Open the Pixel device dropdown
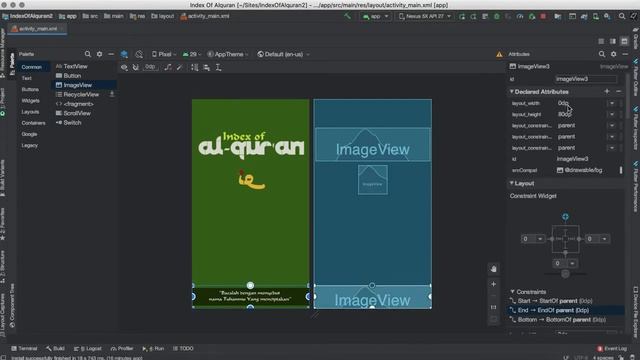Viewport: 640px width, 360px height. click(164, 54)
